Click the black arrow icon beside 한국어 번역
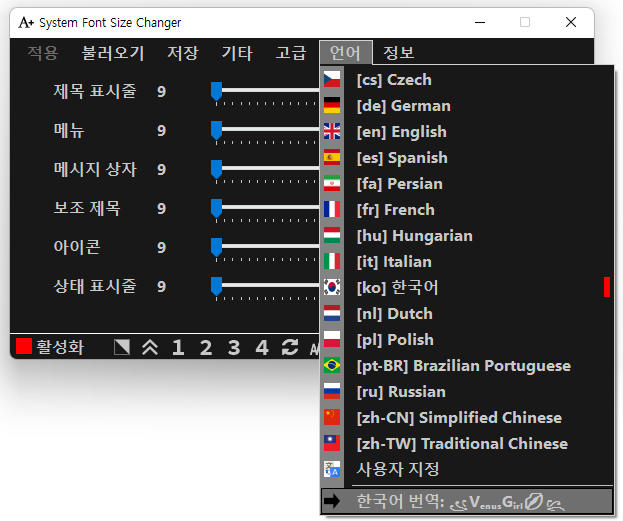 [x=332, y=501]
